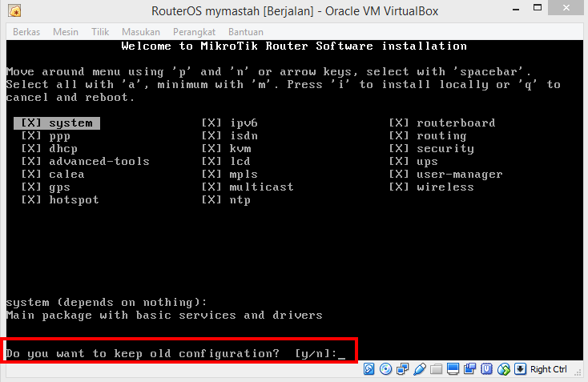Click the 'Welcome to MikroTik Router Software installation' heading

pos(294,46)
